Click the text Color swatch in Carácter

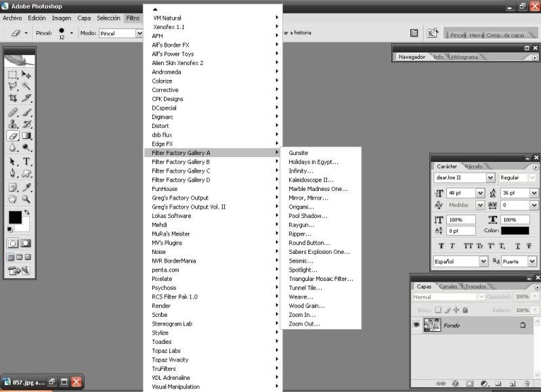point(515,230)
